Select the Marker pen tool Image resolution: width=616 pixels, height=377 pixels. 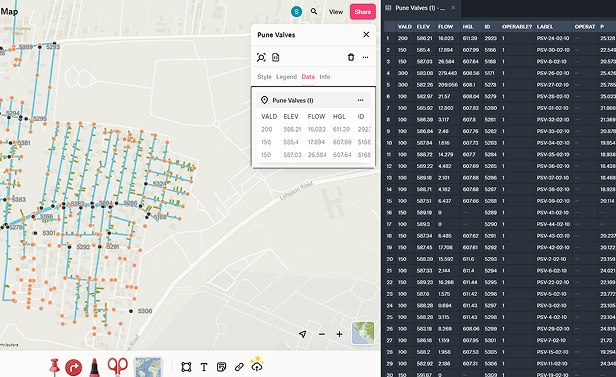(94, 367)
